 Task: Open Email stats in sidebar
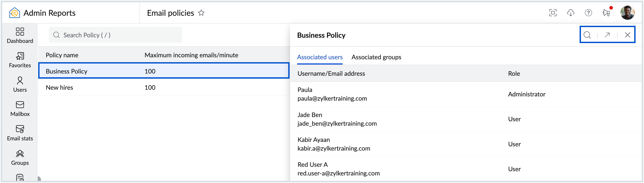coord(20,133)
